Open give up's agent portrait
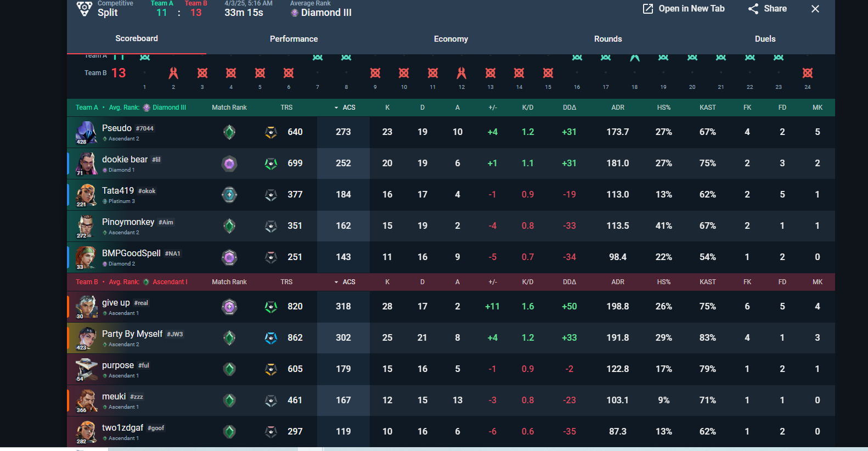 (x=86, y=307)
